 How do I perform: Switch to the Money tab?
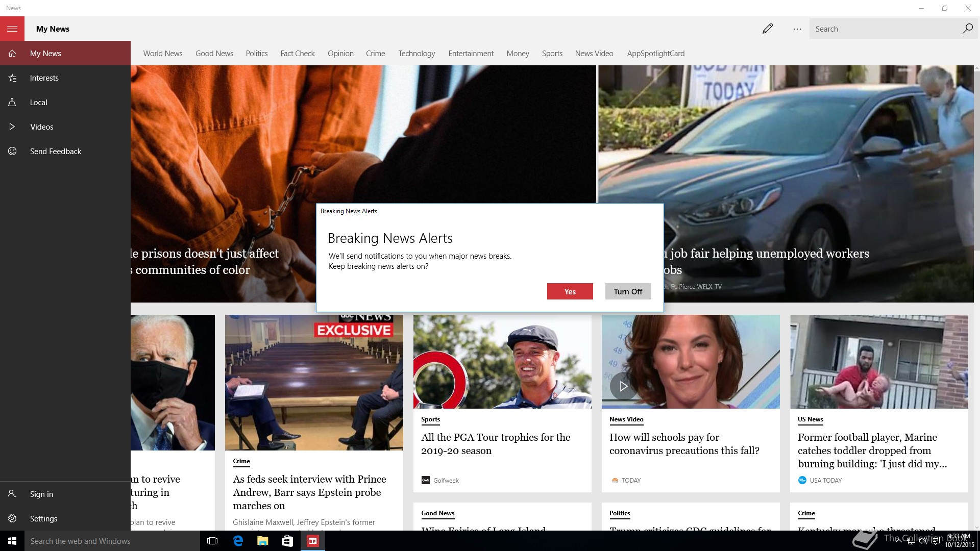click(x=518, y=53)
